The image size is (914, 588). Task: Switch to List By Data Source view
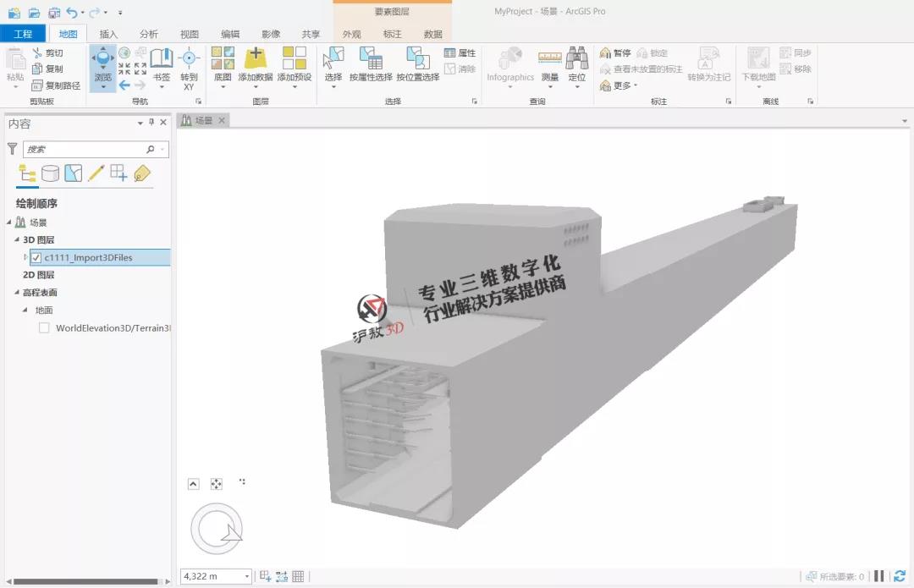pyautogui.click(x=50, y=173)
